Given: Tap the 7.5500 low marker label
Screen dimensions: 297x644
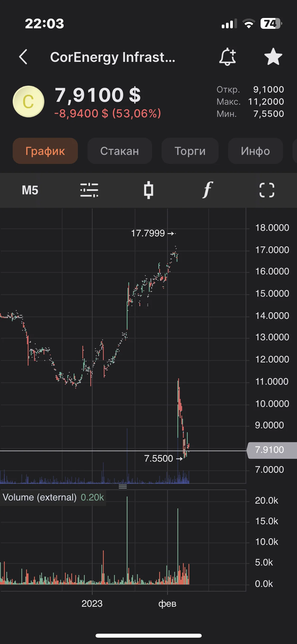Looking at the screenshot, I should coord(158,458).
